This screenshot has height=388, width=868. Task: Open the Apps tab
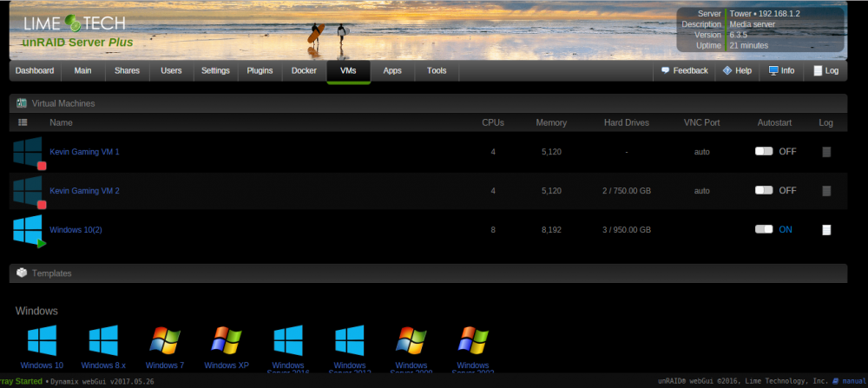392,71
